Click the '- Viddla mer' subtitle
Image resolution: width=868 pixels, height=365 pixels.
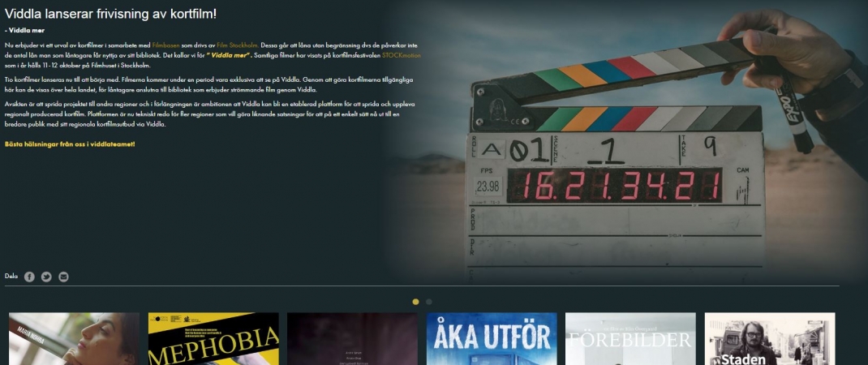coord(24,31)
